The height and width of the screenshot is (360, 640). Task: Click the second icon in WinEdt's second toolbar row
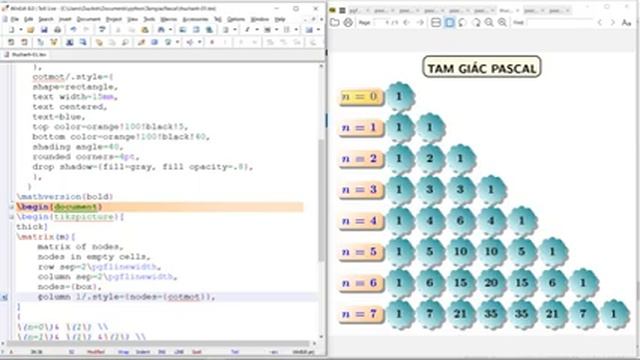[24, 42]
